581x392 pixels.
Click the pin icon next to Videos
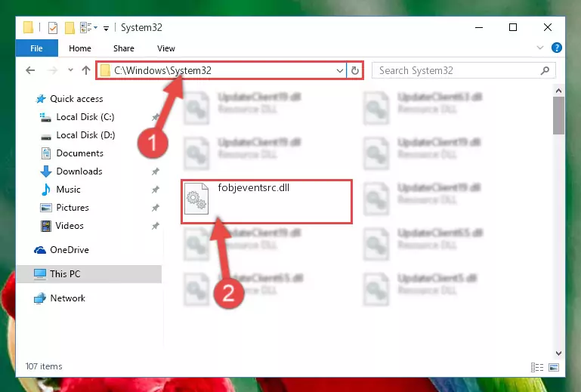pyautogui.click(x=155, y=226)
